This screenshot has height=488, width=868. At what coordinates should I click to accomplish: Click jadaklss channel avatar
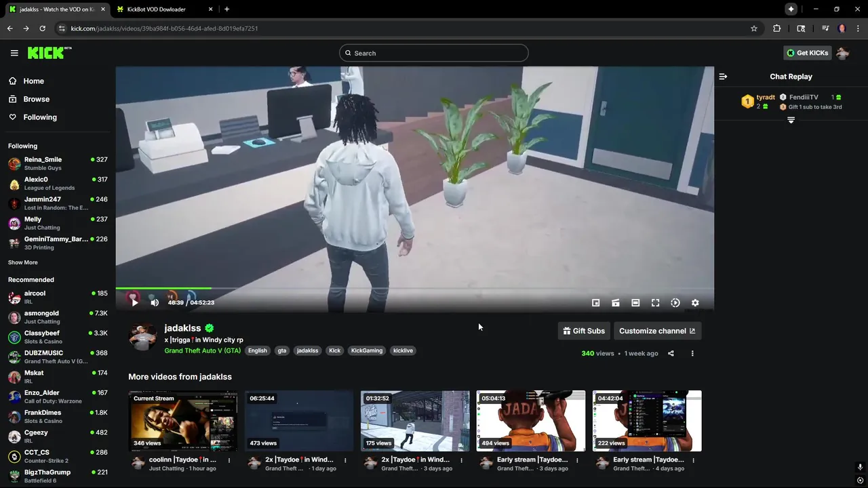142,336
